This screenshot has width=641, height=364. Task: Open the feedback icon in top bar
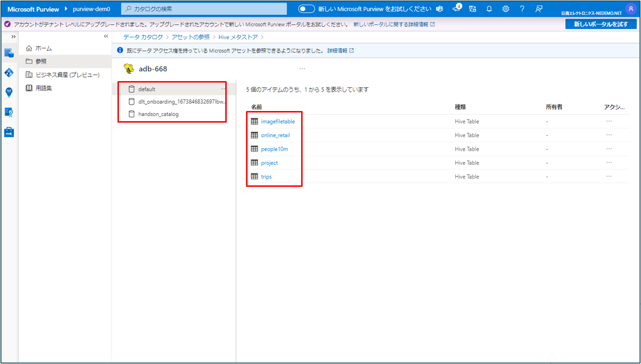pos(539,9)
